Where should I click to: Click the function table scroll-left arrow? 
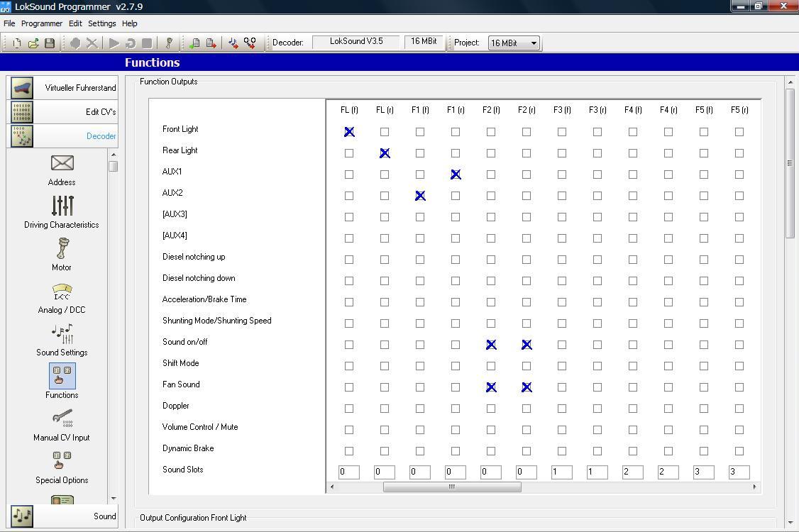pos(332,487)
